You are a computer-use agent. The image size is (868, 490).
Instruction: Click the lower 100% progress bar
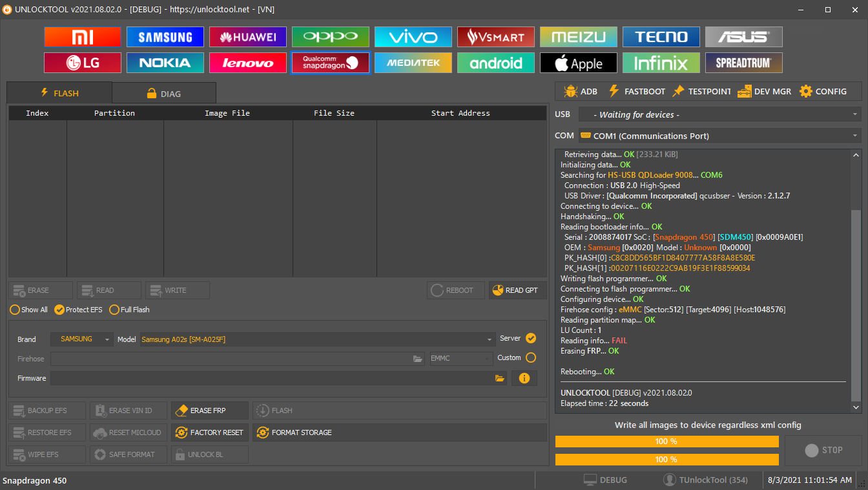(666, 460)
